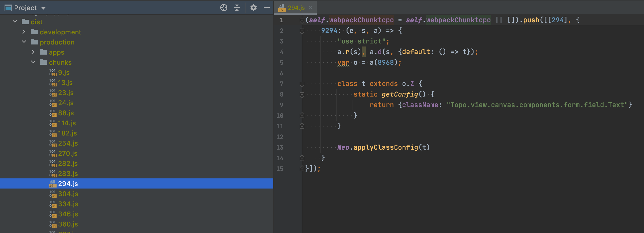Viewport: 644px width, 233px height.
Task: Open file 334.js in tree
Action: click(68, 204)
